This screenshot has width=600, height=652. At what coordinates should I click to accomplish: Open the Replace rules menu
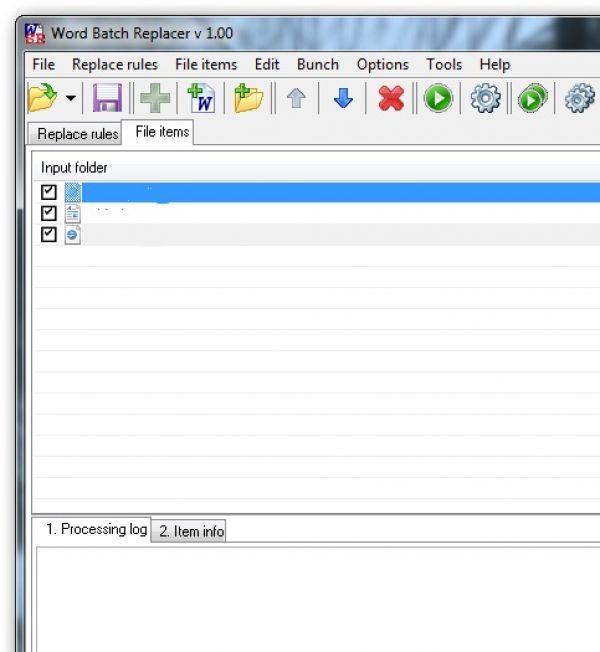point(115,64)
